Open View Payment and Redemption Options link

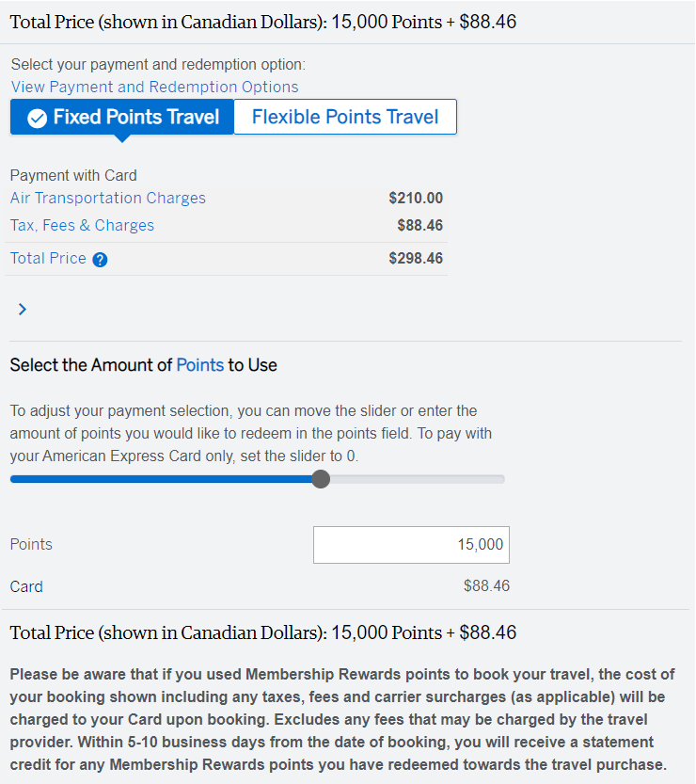click(154, 87)
